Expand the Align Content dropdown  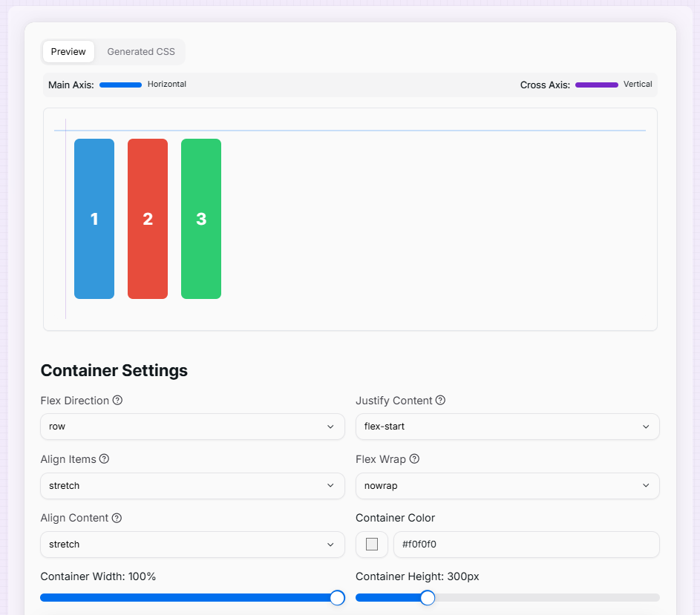(192, 545)
